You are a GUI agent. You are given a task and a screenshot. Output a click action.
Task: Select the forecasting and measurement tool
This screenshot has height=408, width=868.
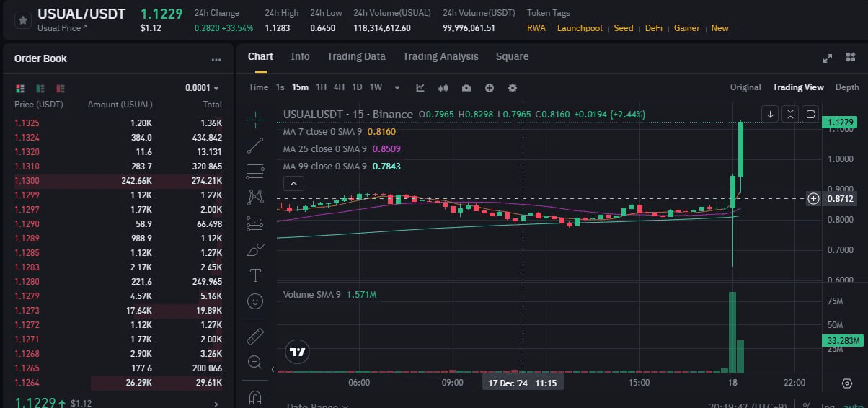[x=255, y=223]
